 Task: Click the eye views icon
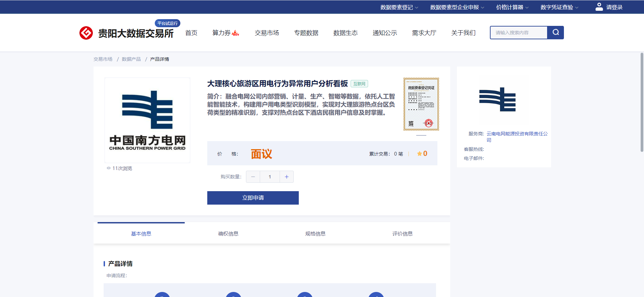[x=109, y=168]
